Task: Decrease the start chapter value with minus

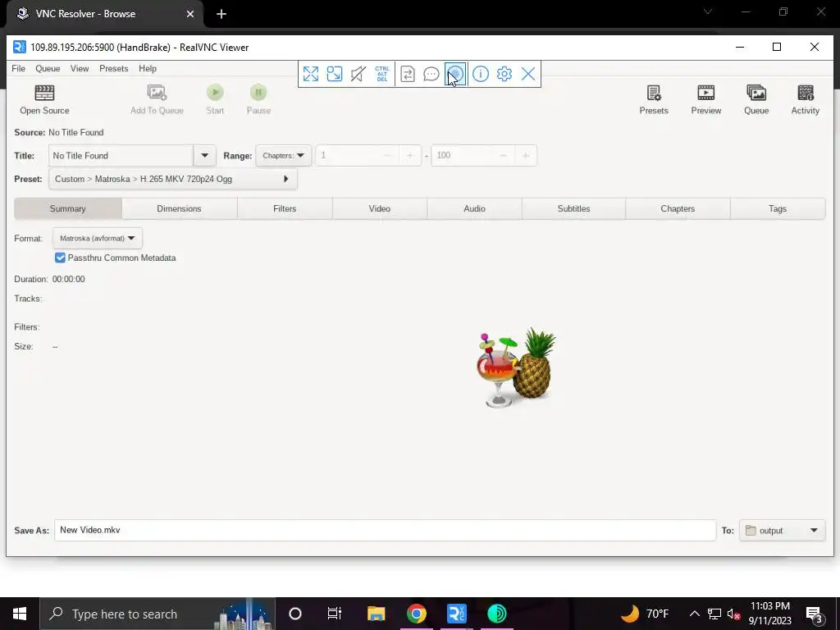Action: pyautogui.click(x=388, y=155)
